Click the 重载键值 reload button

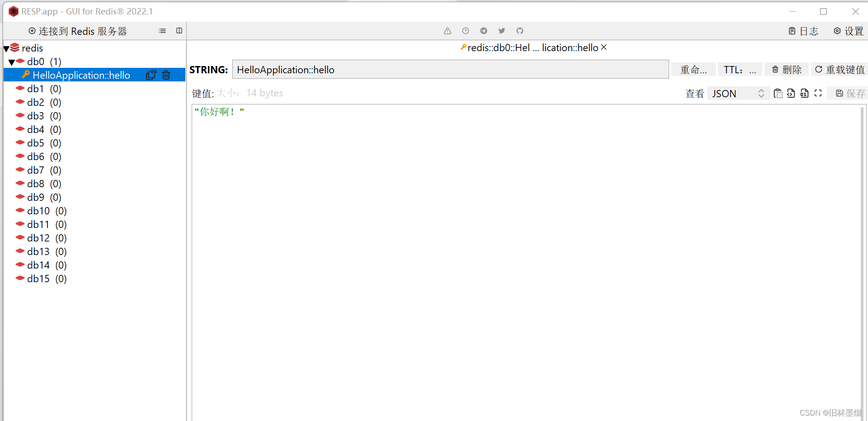pyautogui.click(x=840, y=70)
